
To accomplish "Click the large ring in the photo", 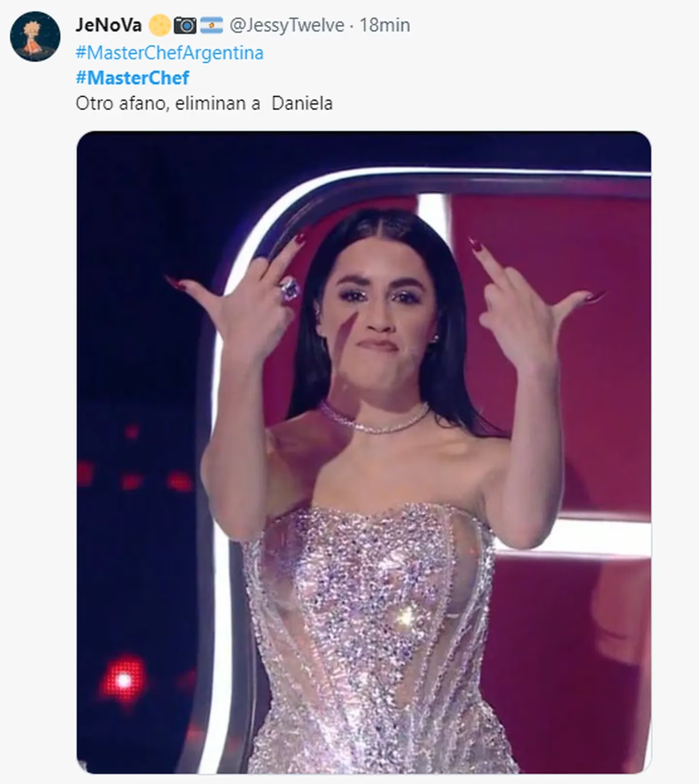I will (x=290, y=289).
